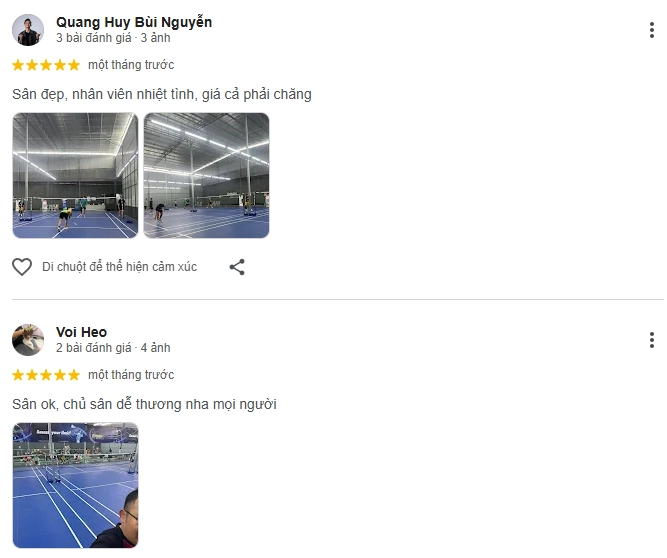
Task: Open more options menu for Voi Heo's review
Action: pos(652,340)
